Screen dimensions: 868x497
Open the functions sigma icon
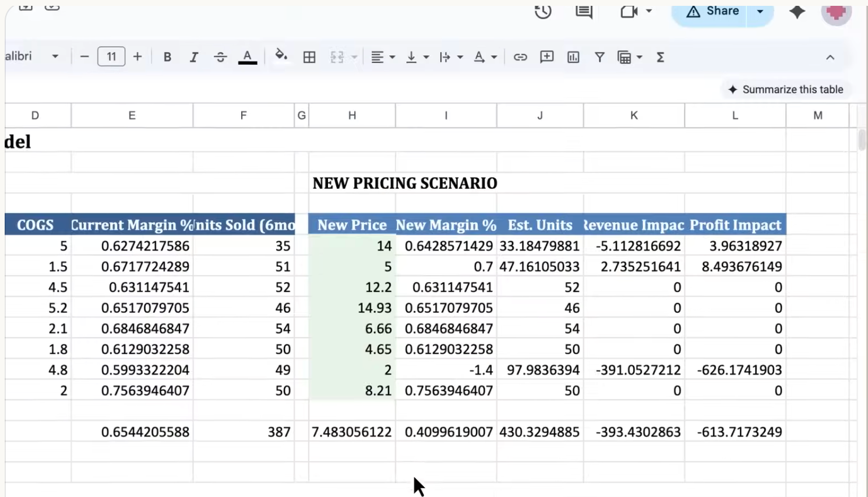tap(660, 57)
